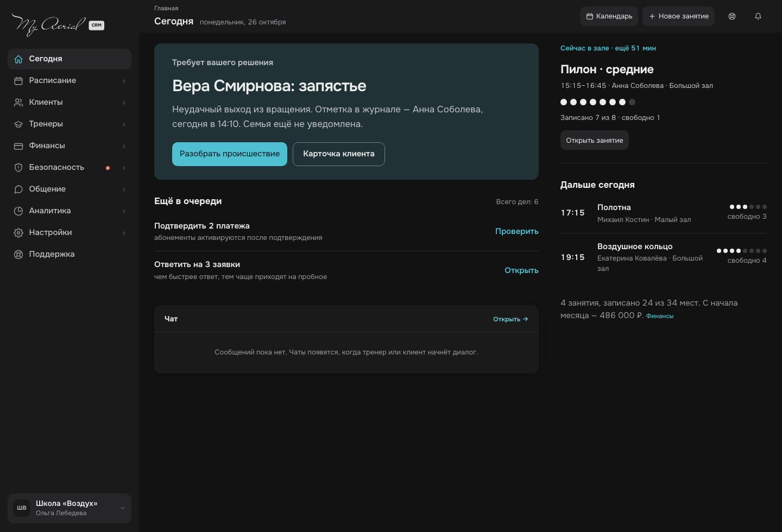
Task: Click the My Aerial CRM logo
Action: pyautogui.click(x=58, y=25)
